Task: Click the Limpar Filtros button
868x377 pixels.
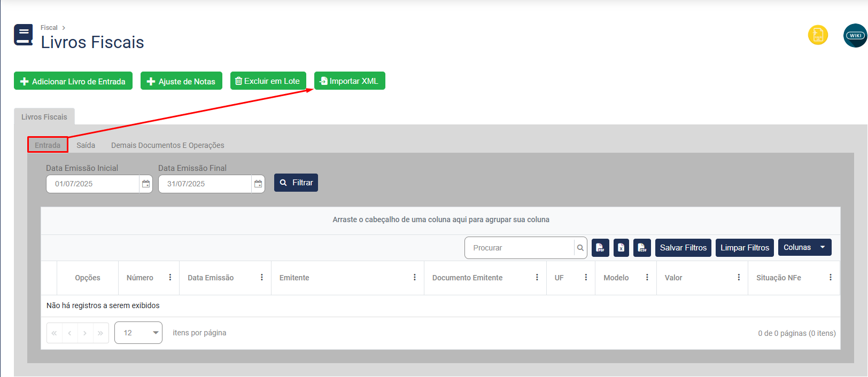Action: pyautogui.click(x=745, y=248)
